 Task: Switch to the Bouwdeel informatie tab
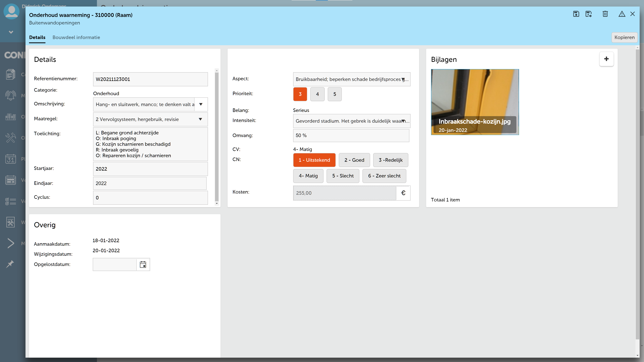76,38
